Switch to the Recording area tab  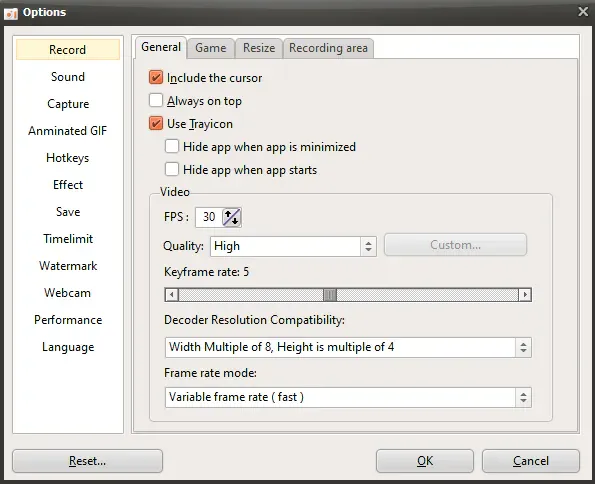click(328, 48)
